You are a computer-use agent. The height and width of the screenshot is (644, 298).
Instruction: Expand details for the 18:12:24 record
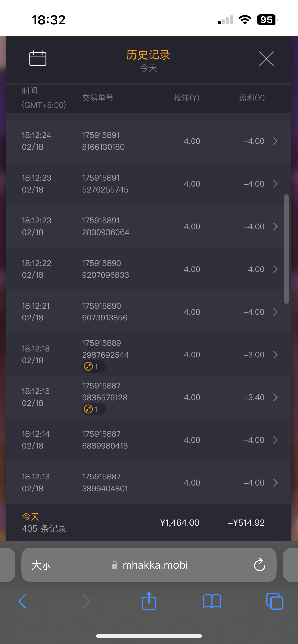(275, 141)
